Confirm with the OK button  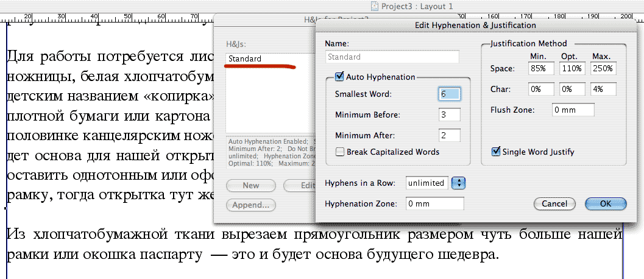(x=606, y=203)
